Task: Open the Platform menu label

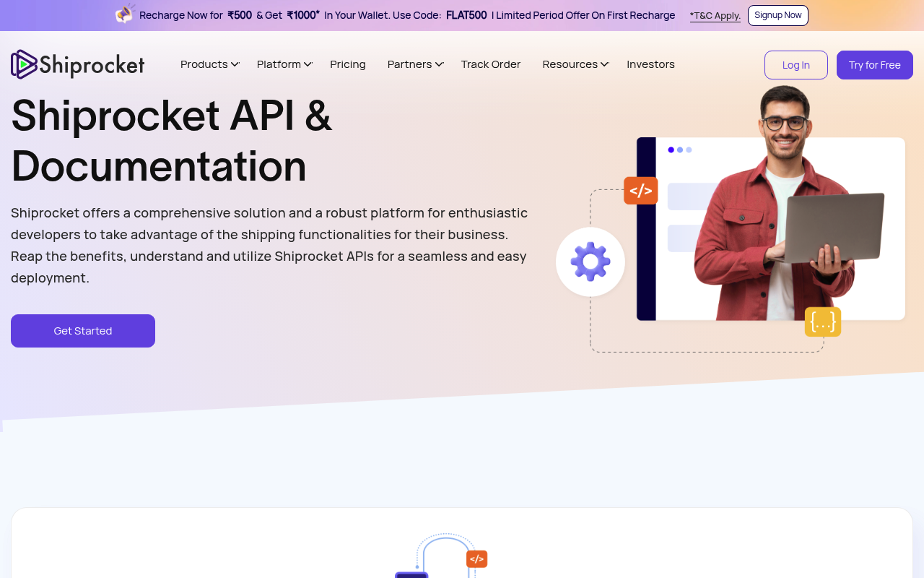Action: point(279,64)
